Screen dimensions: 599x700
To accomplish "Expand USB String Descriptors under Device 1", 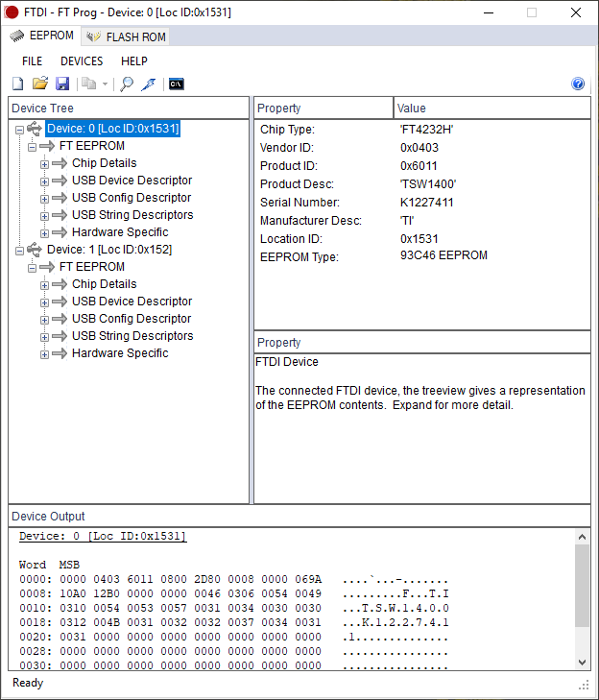I will 44,337.
